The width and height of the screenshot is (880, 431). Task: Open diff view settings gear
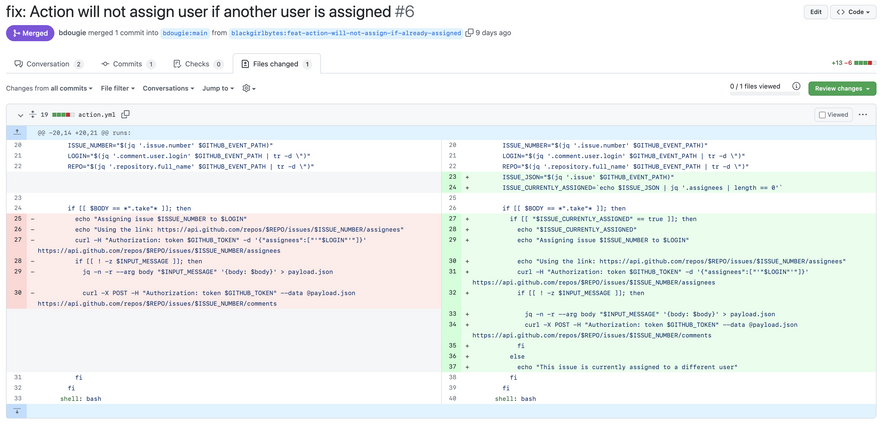(x=248, y=88)
